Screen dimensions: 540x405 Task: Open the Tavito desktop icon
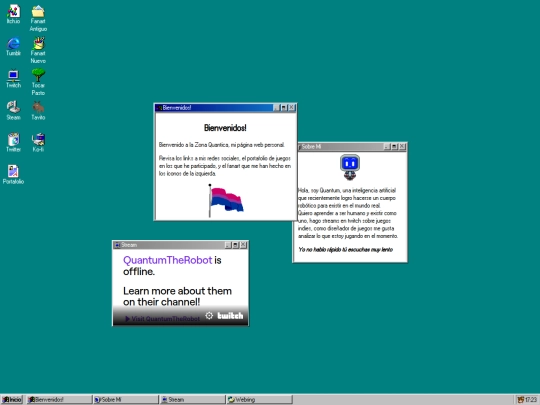38,111
